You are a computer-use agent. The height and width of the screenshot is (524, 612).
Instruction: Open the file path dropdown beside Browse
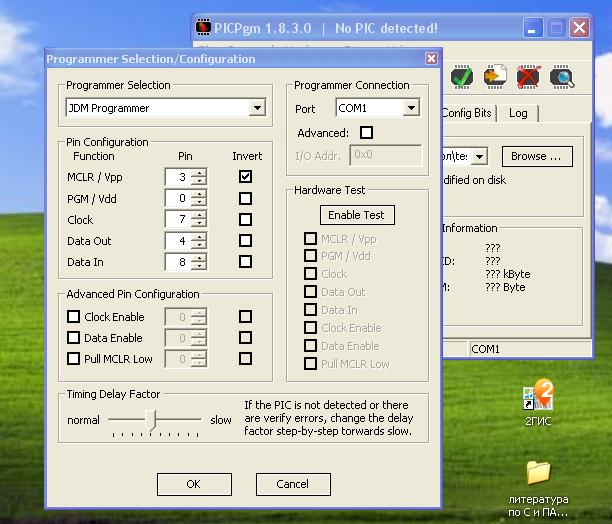pos(479,156)
